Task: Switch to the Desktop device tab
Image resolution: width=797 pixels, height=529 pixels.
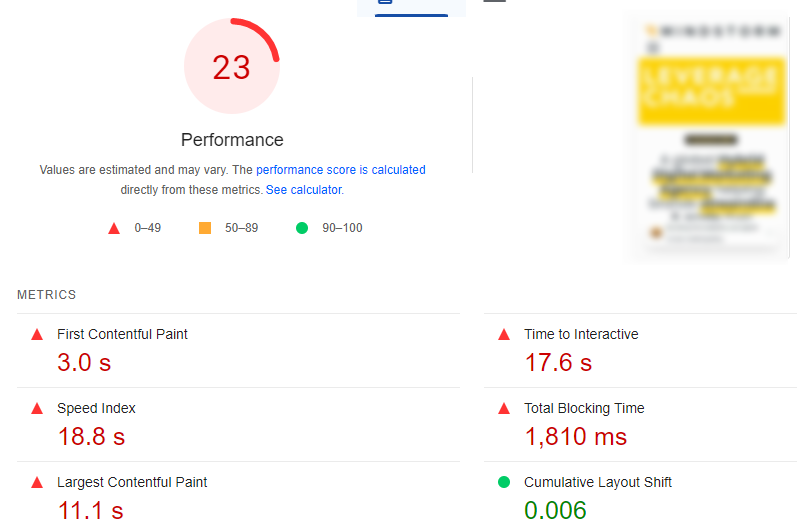Action: point(495,3)
